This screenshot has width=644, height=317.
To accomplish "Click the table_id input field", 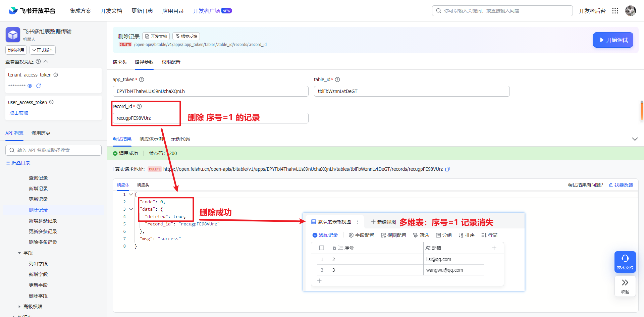I will point(412,91).
